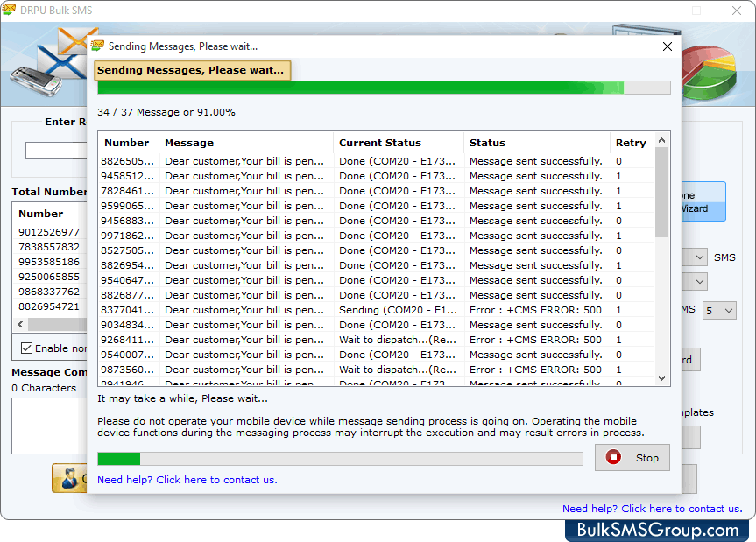Click the envelope icon in the dialog title bar
The width and height of the screenshot is (756, 542).
point(98,46)
